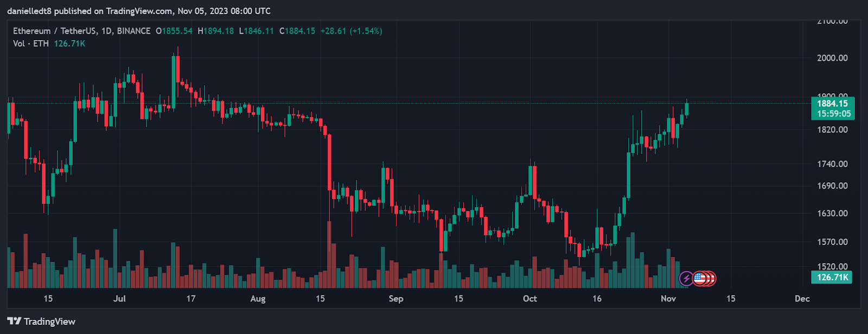Select Dec on the time axis
This screenshot has width=868, height=334.
click(802, 299)
